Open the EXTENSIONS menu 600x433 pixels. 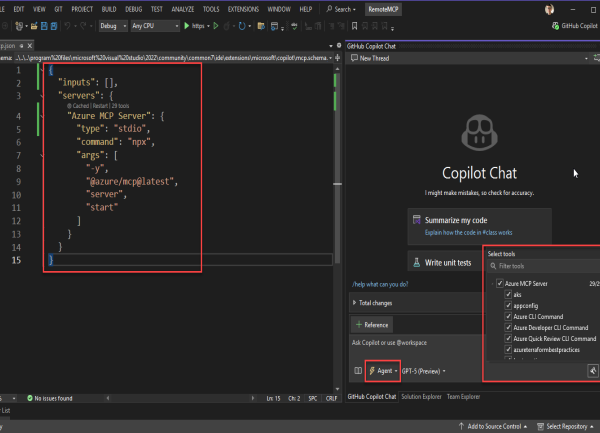pos(243,9)
